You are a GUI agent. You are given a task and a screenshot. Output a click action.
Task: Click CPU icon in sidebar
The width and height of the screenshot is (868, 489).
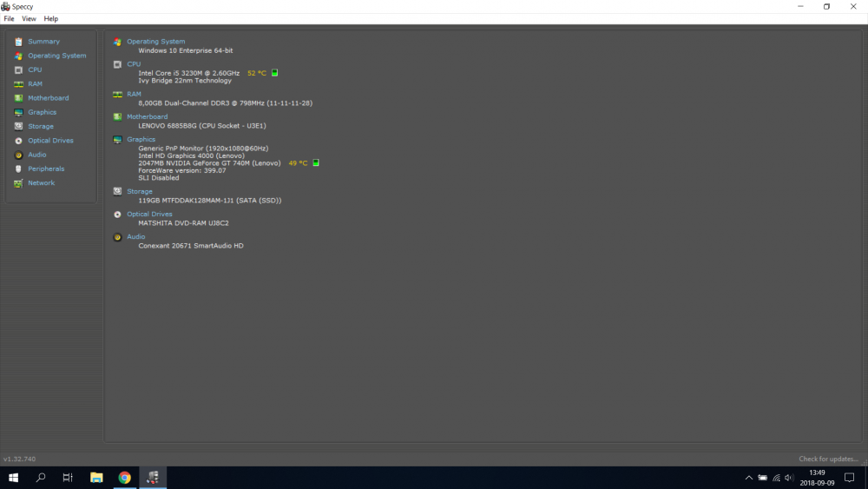18,69
